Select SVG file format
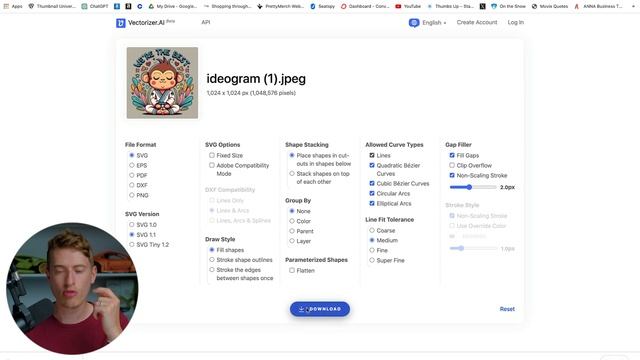This screenshot has height=360, width=640. (132, 156)
